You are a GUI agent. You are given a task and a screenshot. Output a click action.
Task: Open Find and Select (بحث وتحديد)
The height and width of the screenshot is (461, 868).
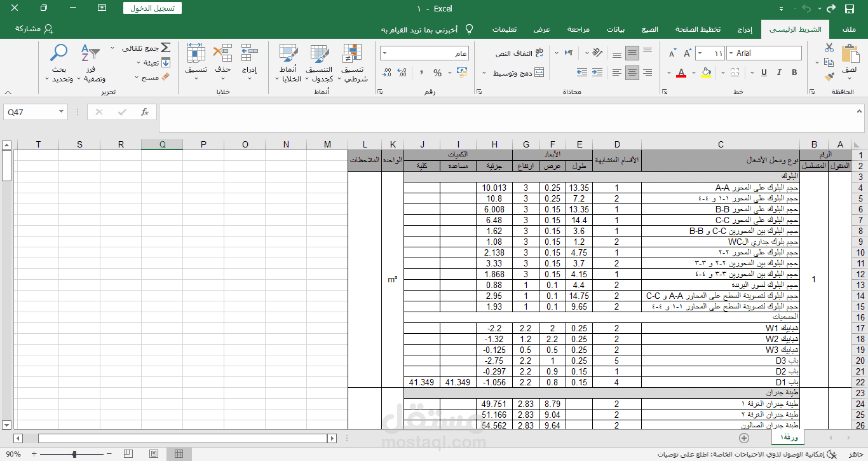[59, 64]
